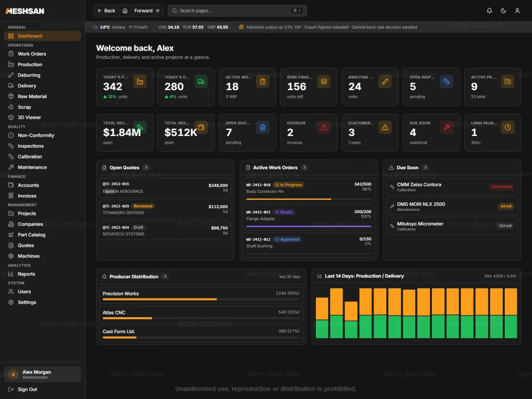
Task: Click Active Work Orders clipboard icon
Action: tap(262, 81)
